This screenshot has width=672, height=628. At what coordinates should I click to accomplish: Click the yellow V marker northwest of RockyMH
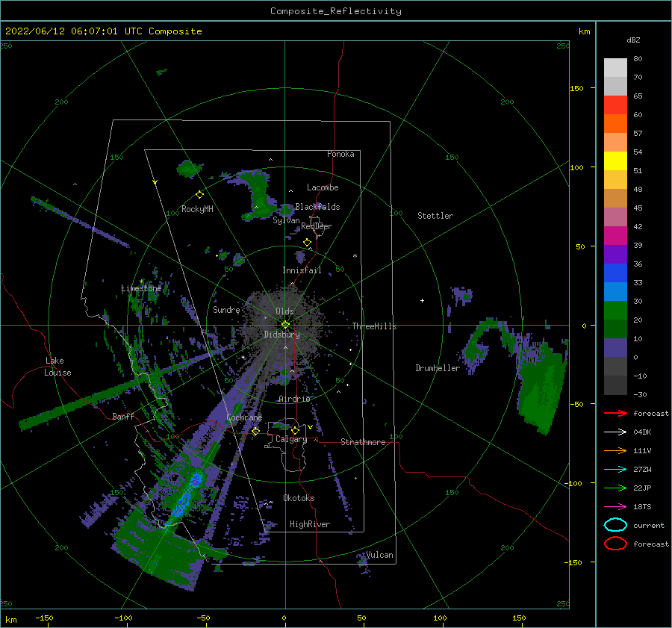(155, 182)
